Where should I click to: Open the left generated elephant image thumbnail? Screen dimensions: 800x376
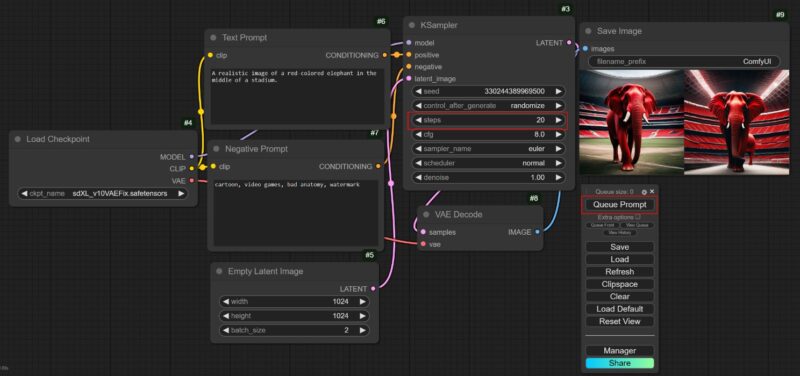pyautogui.click(x=631, y=122)
